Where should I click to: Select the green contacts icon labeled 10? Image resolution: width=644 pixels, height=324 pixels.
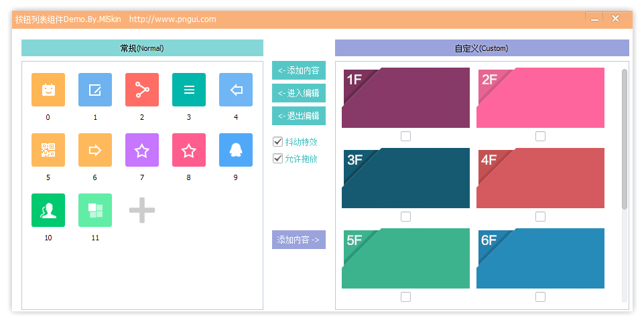point(48,210)
